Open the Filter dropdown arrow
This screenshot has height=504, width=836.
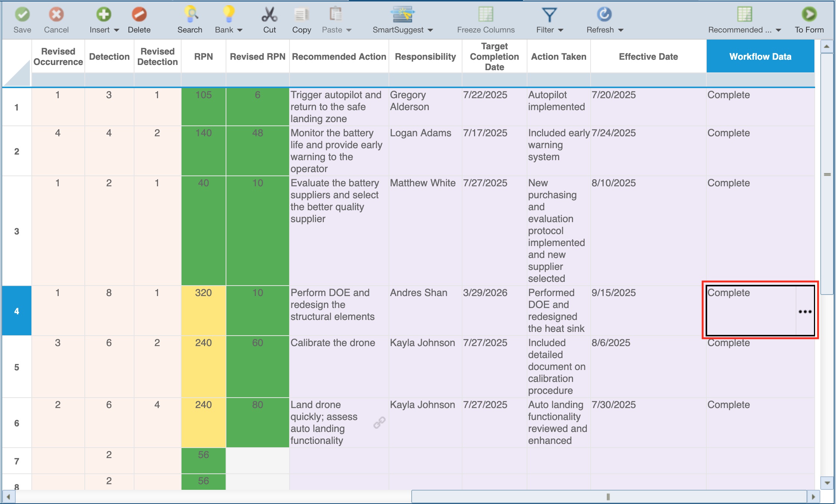[560, 30]
